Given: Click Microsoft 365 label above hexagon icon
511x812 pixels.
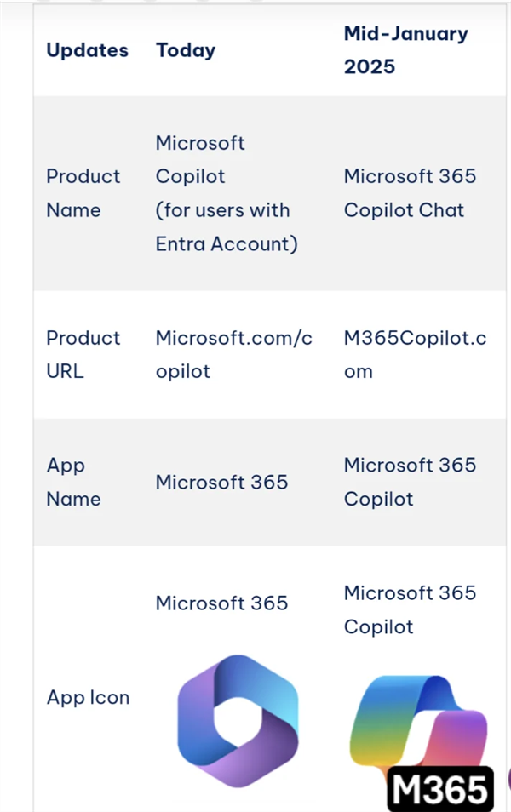Looking at the screenshot, I should coord(221,603).
